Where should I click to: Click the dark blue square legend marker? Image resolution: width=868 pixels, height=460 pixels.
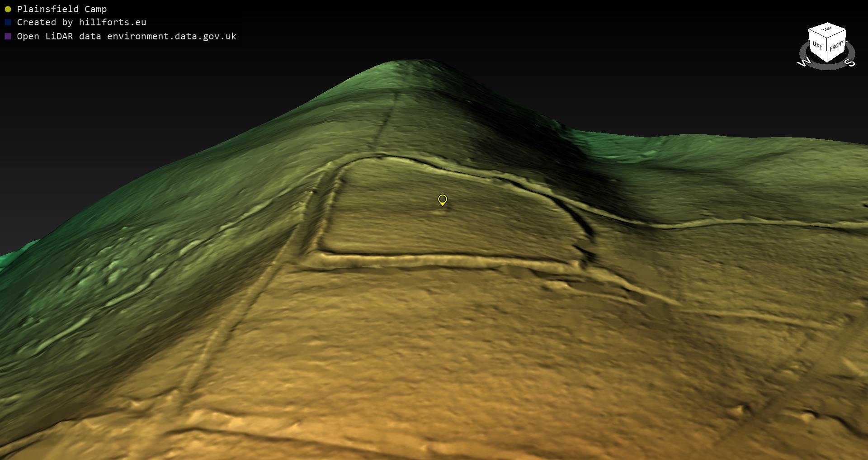[8, 22]
